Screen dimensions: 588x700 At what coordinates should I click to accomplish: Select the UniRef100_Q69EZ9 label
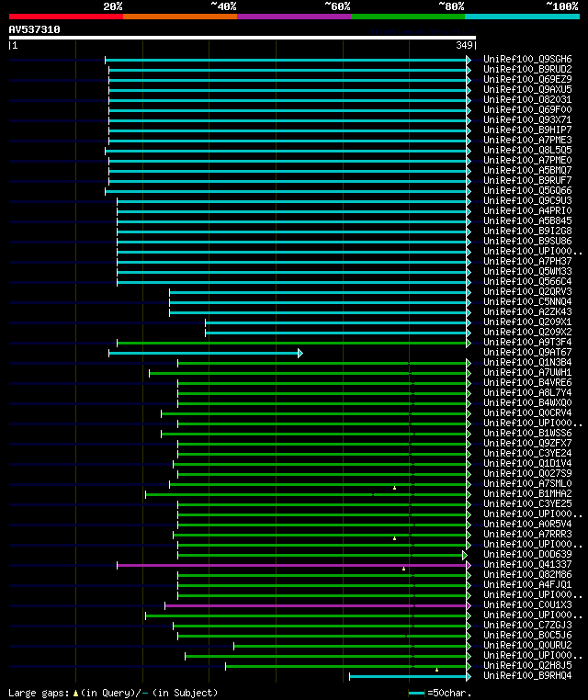[x=527, y=79]
